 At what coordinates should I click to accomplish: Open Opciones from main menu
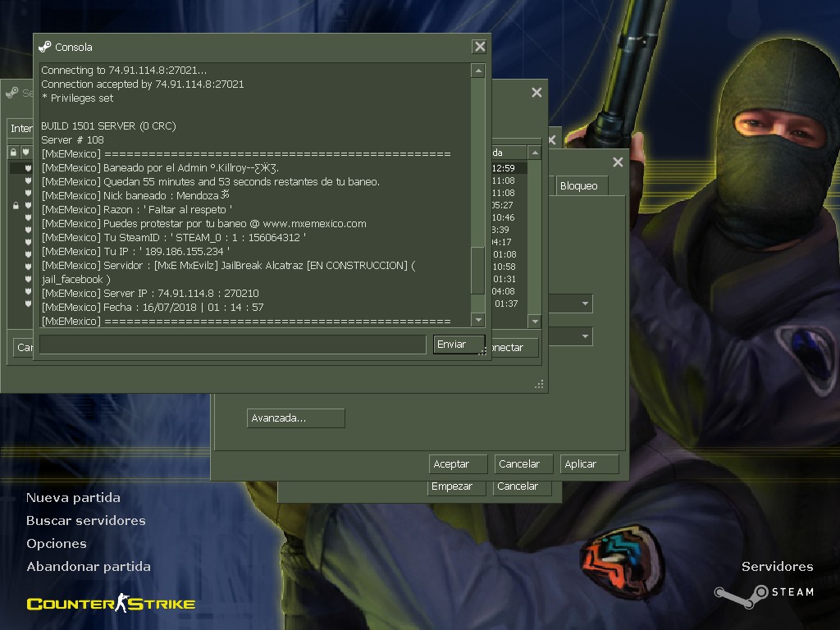57,544
